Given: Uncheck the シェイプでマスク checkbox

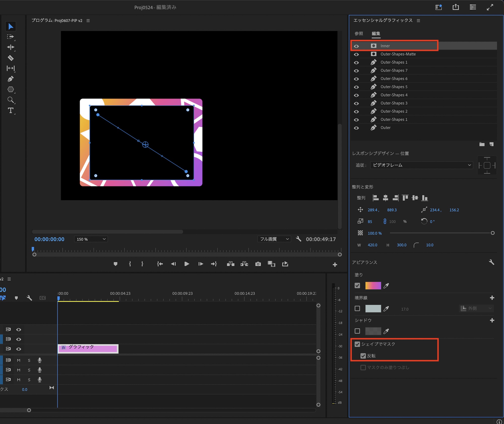Looking at the screenshot, I should pos(357,344).
